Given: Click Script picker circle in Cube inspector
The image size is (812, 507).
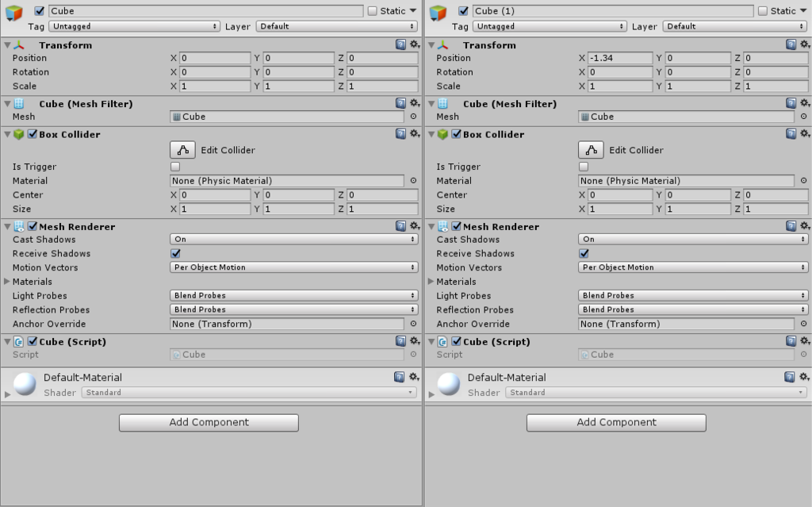Looking at the screenshot, I should coord(413,355).
